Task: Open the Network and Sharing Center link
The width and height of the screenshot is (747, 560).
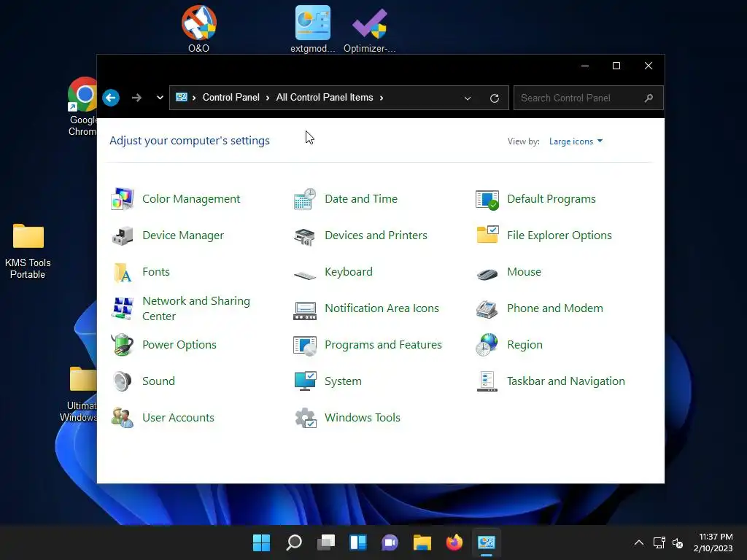Action: (196, 308)
